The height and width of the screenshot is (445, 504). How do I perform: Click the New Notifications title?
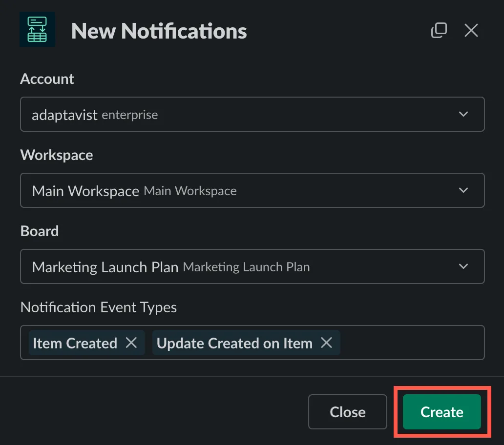pyautogui.click(x=159, y=31)
